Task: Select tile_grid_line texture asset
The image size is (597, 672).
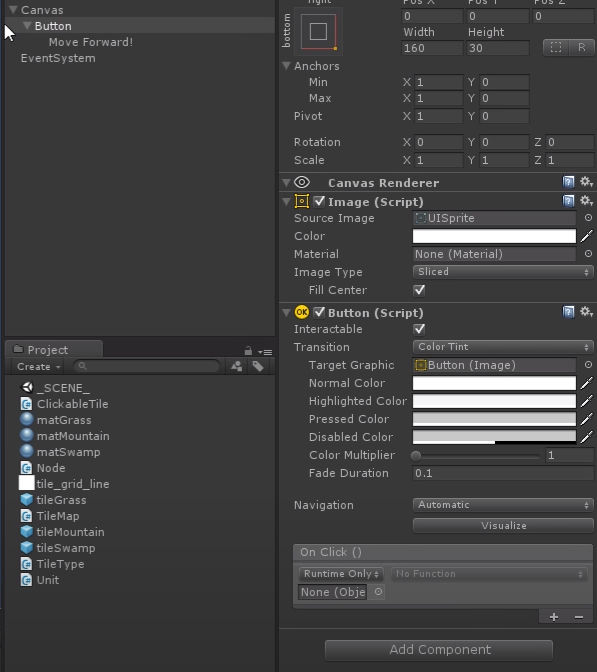Action: (x=64, y=484)
